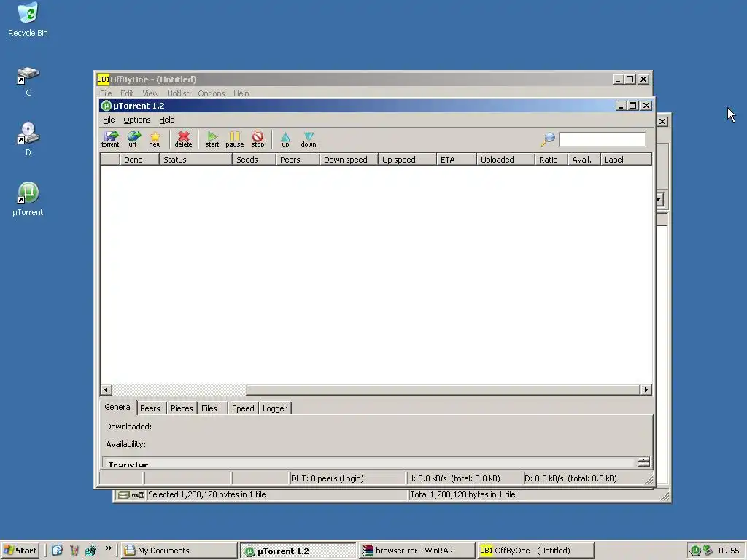Click the add url toolbar icon

point(133,139)
